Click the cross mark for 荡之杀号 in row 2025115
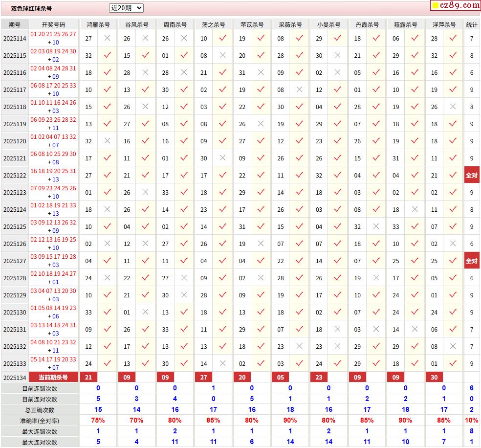The image size is (481, 448). [x=222, y=55]
